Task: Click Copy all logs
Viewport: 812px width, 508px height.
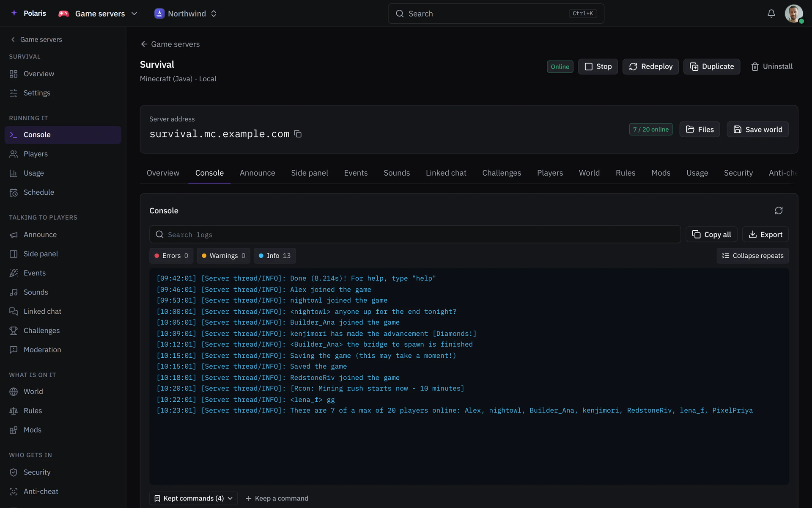Action: 711,235
